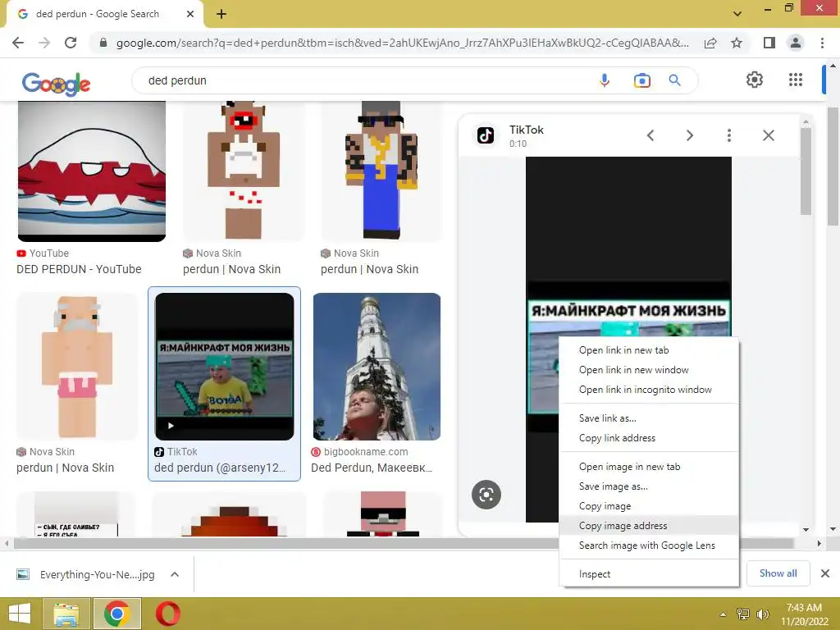This screenshot has width=840, height=630.
Task: Open the Windows Start menu
Action: pyautogui.click(x=20, y=614)
